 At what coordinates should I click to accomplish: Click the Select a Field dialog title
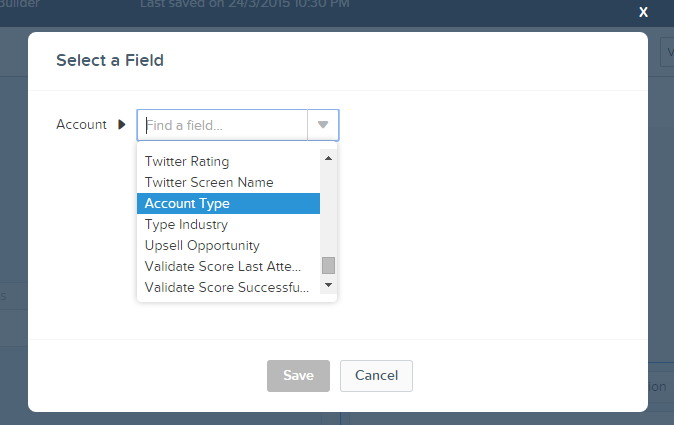tap(110, 61)
